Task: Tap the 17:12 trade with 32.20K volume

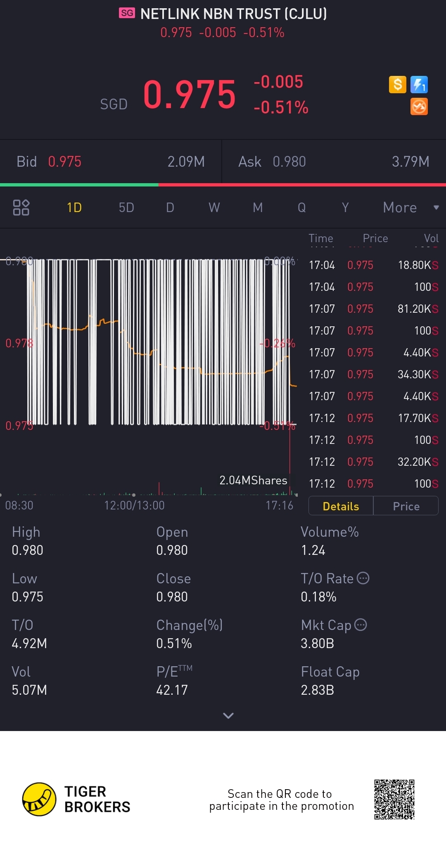Action: 373,462
